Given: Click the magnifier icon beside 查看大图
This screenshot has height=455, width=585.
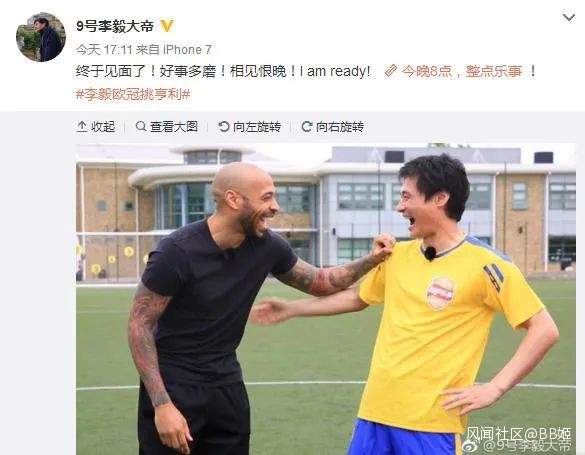Looking at the screenshot, I should point(141,126).
